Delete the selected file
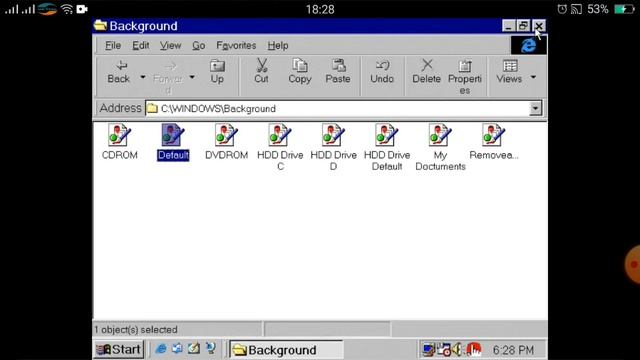The height and width of the screenshot is (360, 640). coord(426,71)
